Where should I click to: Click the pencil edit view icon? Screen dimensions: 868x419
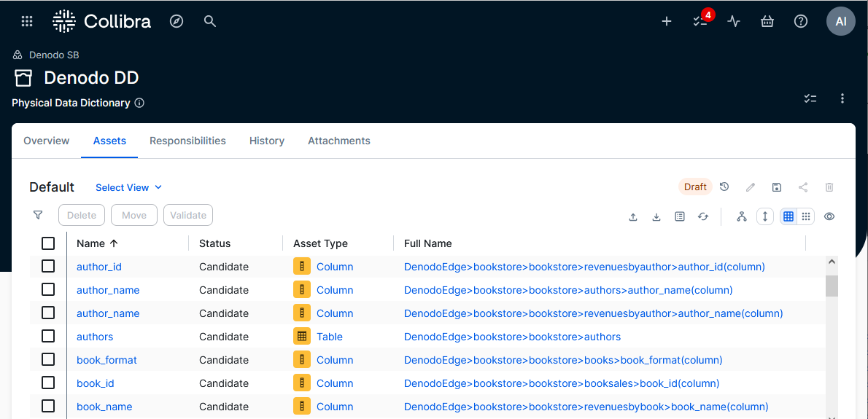[x=751, y=187]
